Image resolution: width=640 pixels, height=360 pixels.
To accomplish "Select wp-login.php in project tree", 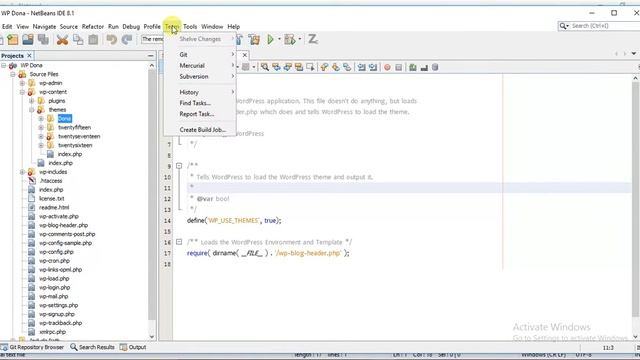I will 54,287.
